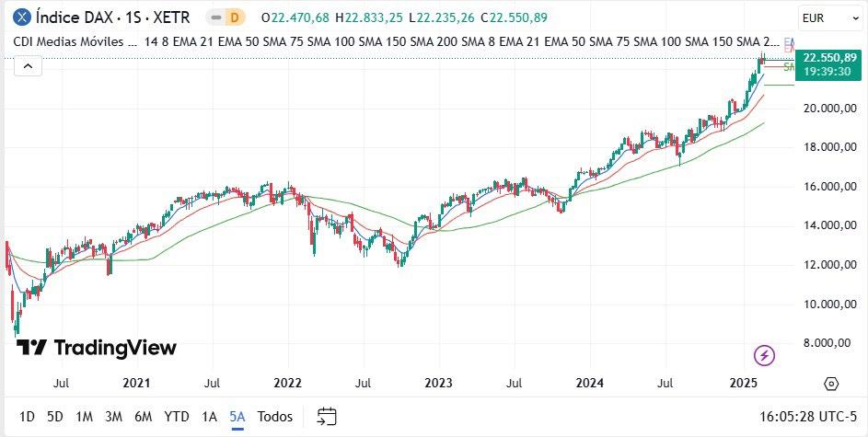Screen dimensions: 868x437
Task: Select the 1A time range
Action: tap(209, 417)
